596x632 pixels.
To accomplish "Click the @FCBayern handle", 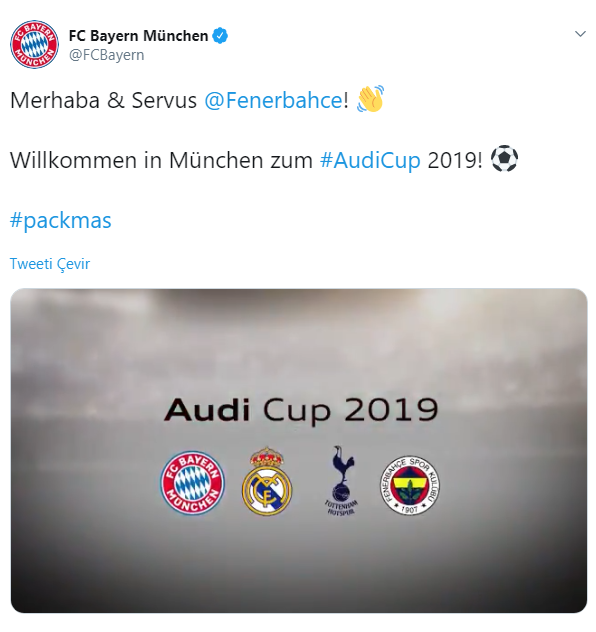I will coord(106,55).
